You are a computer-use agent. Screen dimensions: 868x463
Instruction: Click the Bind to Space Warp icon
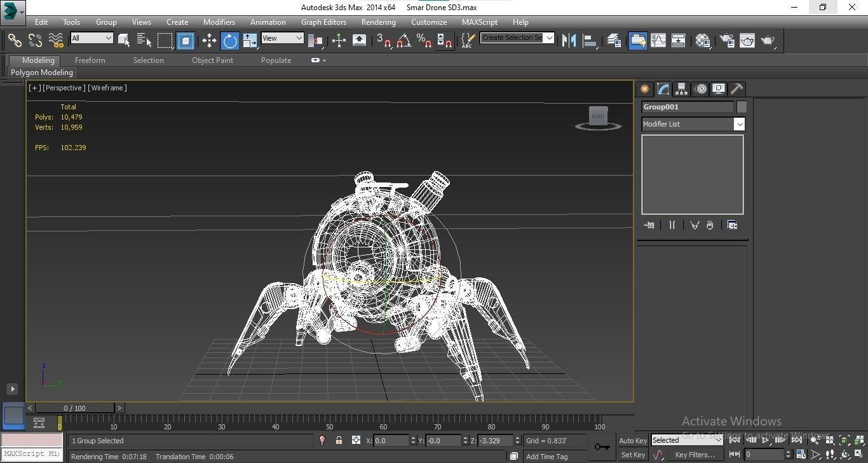point(57,40)
